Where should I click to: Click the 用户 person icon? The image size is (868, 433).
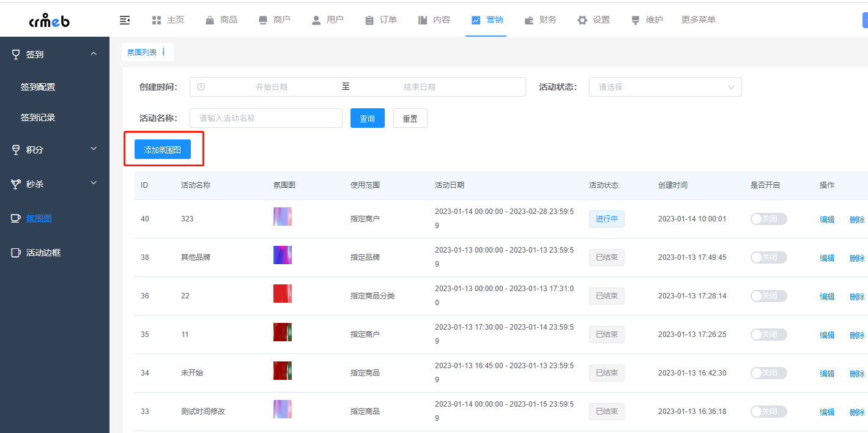pos(316,20)
